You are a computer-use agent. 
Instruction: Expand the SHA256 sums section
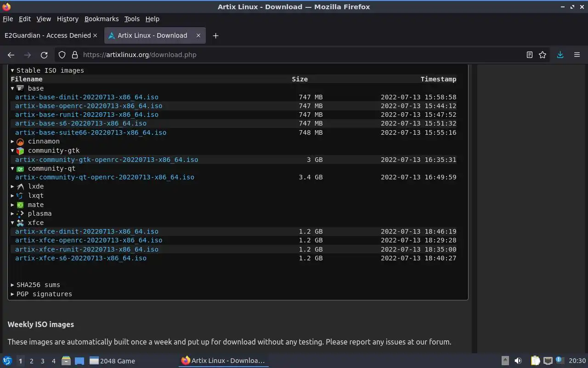pyautogui.click(x=12, y=285)
